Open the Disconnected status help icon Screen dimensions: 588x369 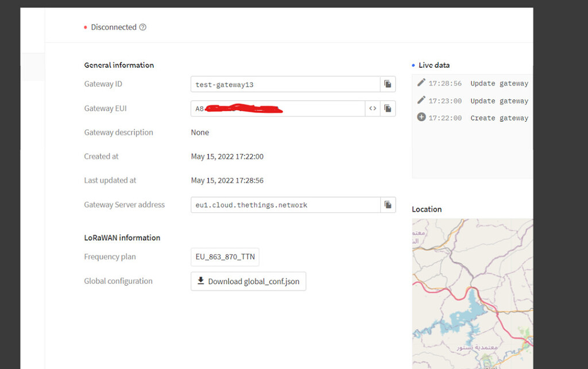[142, 26]
